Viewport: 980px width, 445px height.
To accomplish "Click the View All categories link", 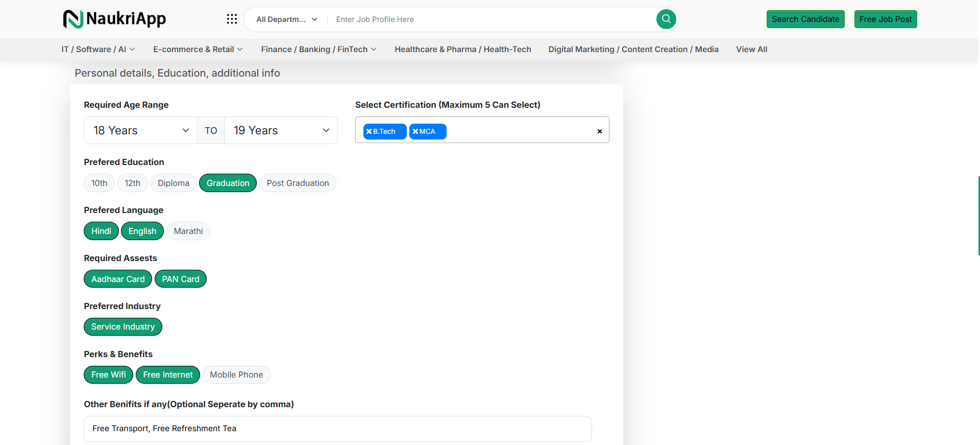I will click(751, 50).
